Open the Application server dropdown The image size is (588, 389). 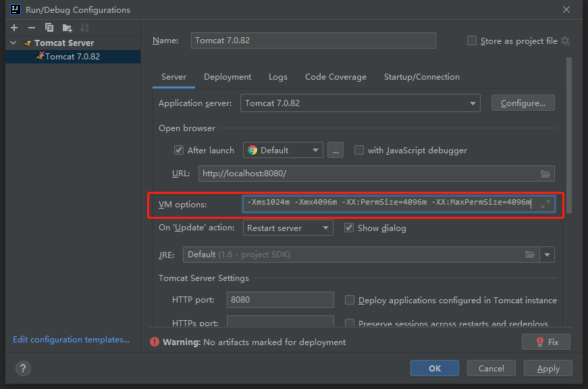coord(360,103)
